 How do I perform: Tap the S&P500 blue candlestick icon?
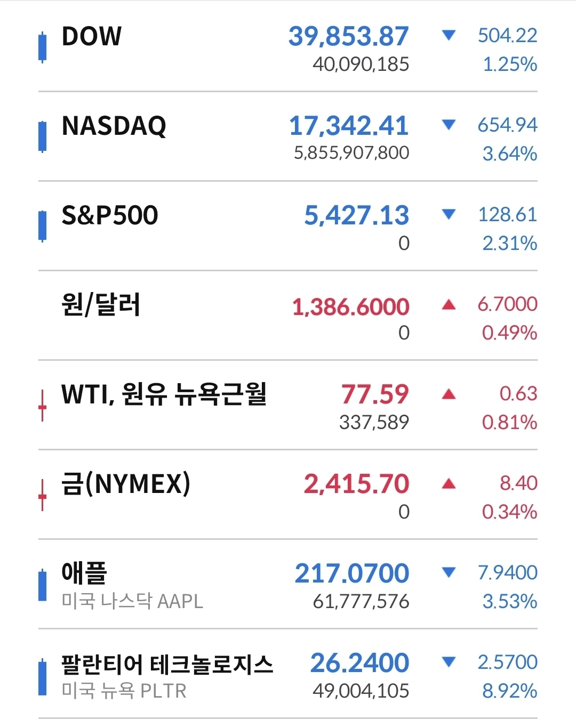[x=43, y=227]
